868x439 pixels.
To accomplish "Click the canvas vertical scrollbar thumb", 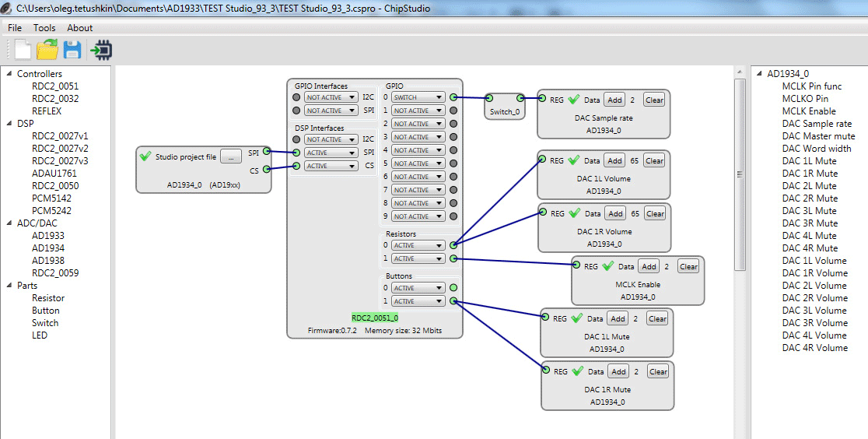I will point(740,174).
